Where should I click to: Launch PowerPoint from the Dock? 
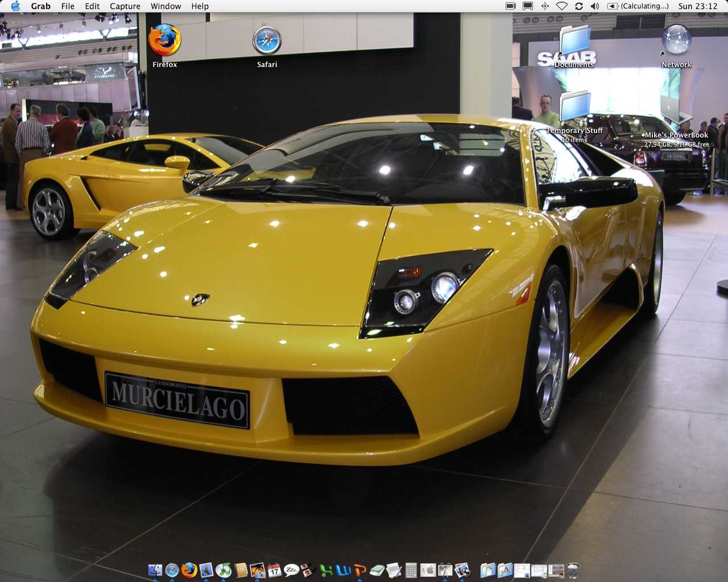pos(360,570)
